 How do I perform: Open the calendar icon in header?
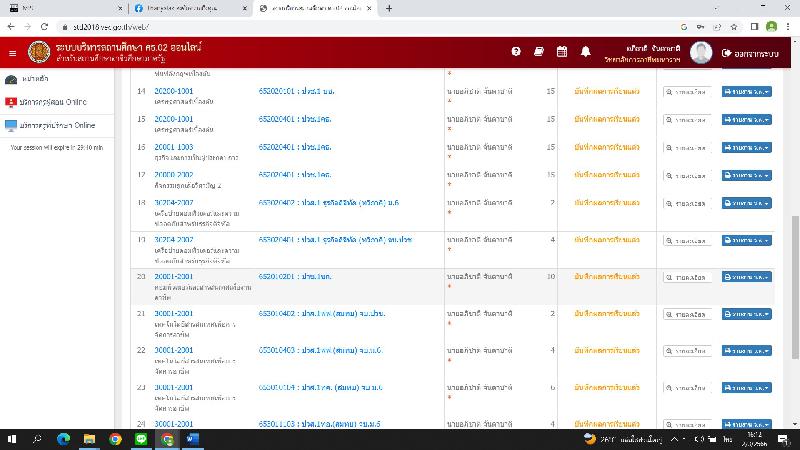click(562, 52)
